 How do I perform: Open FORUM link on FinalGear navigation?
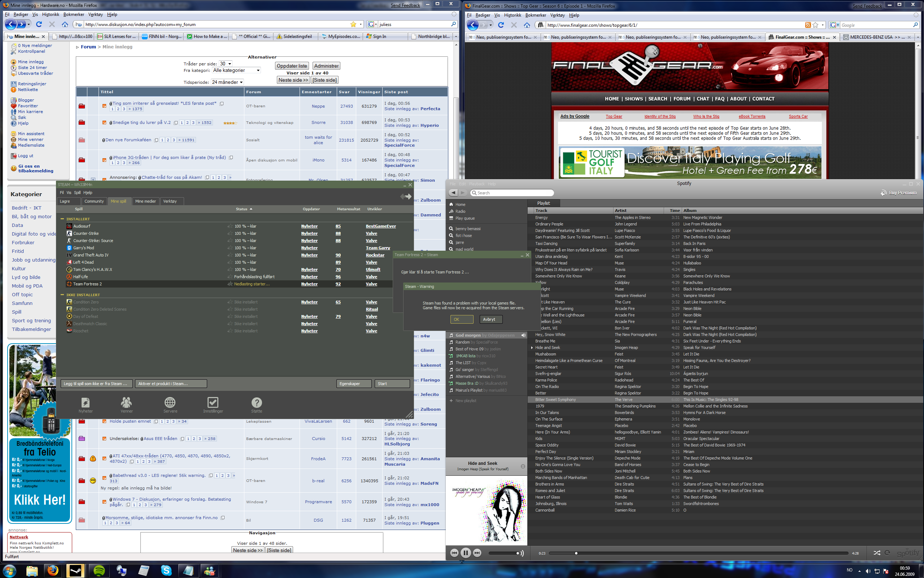click(x=682, y=99)
